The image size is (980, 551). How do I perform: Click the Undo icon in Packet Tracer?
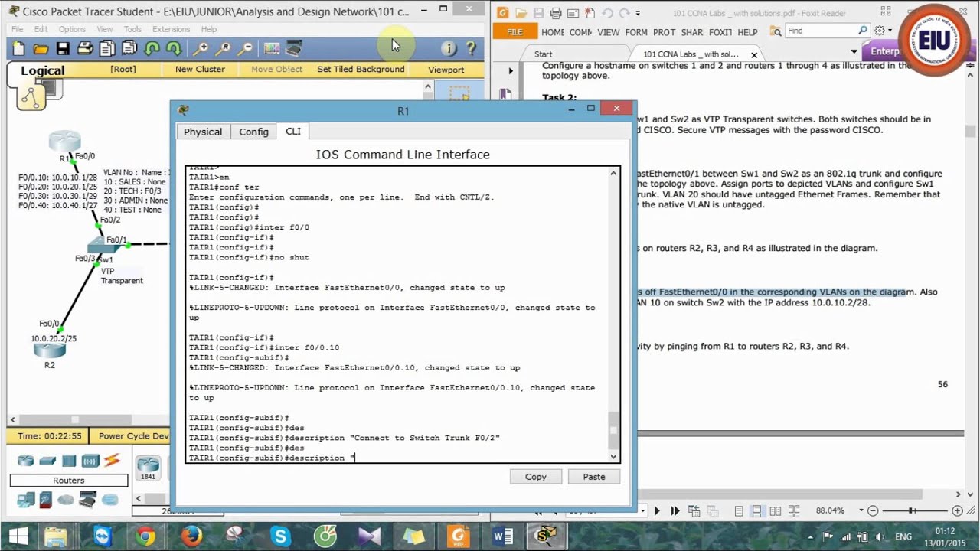[152, 49]
